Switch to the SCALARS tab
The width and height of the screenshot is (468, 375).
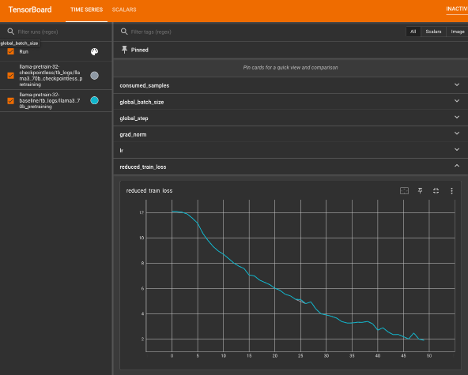[124, 10]
